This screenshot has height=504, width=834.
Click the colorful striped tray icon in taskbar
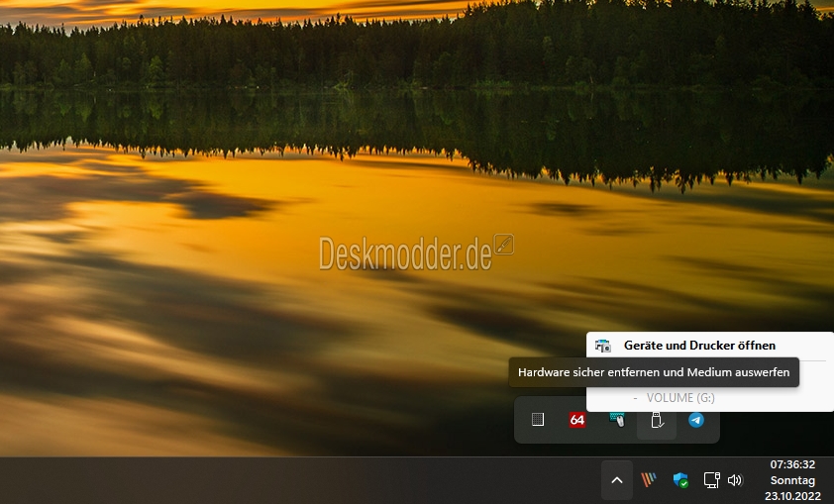tap(649, 480)
